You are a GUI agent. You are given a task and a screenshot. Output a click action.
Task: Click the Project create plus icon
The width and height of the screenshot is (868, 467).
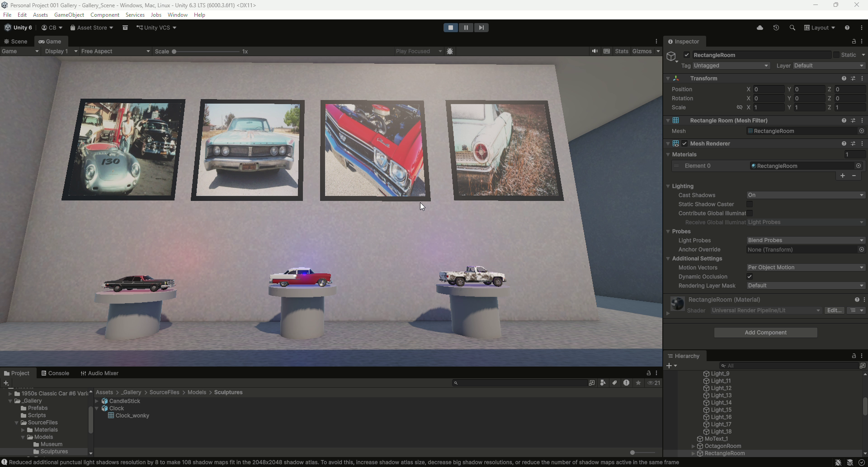pyautogui.click(x=6, y=383)
